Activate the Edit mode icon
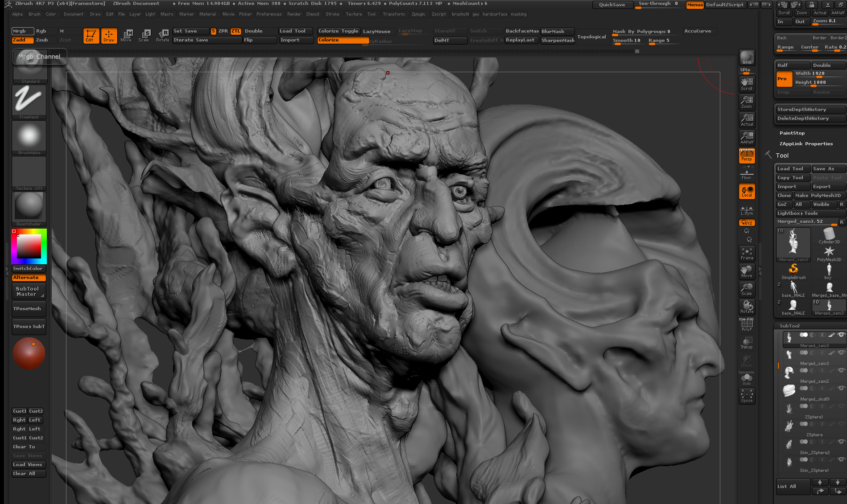847x504 pixels. click(91, 35)
